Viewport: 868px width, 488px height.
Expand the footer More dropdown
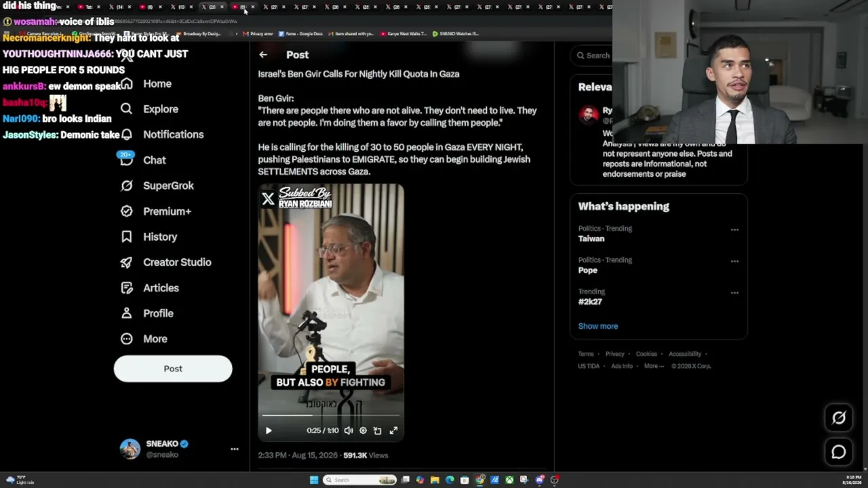pos(654,366)
